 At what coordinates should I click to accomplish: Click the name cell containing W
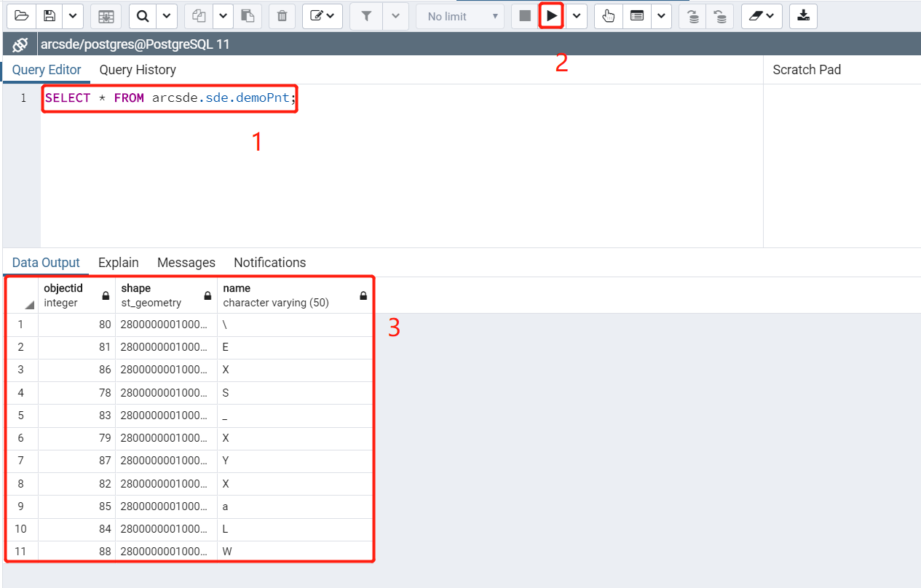click(x=295, y=552)
